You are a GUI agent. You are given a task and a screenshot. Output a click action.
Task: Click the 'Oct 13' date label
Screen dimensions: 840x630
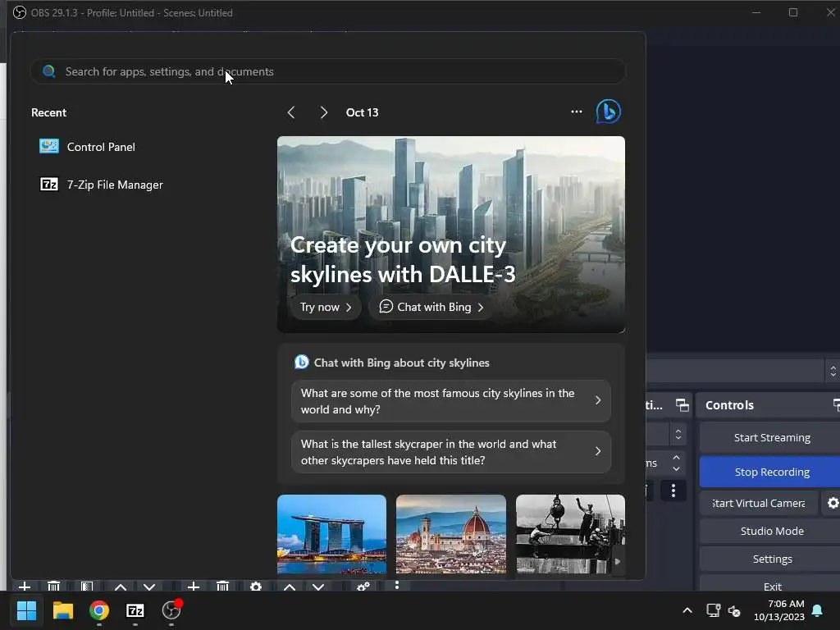pos(362,112)
